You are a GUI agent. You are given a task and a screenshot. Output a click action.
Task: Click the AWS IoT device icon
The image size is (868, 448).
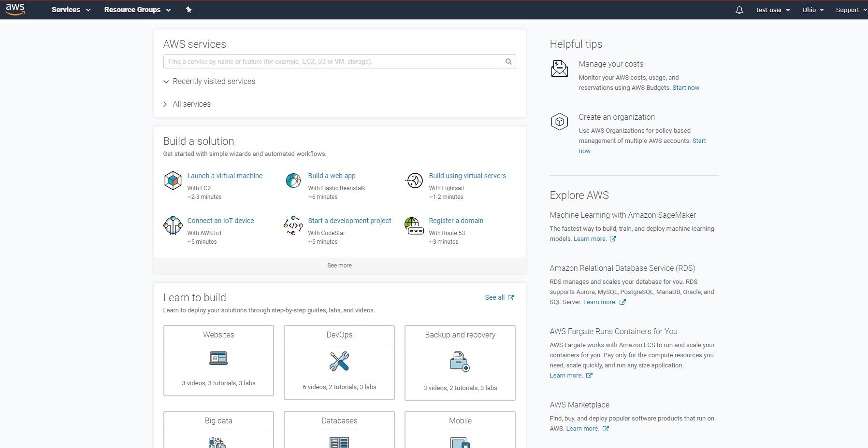(173, 225)
